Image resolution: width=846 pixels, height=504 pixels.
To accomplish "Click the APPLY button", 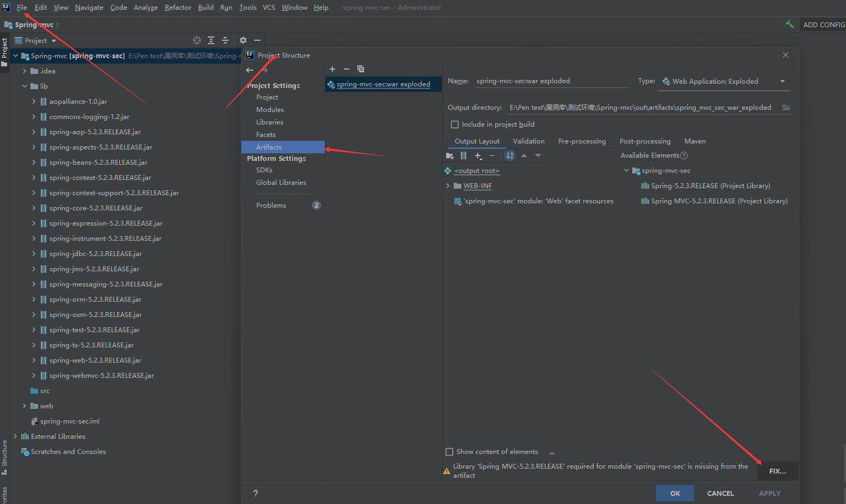I will (770, 493).
